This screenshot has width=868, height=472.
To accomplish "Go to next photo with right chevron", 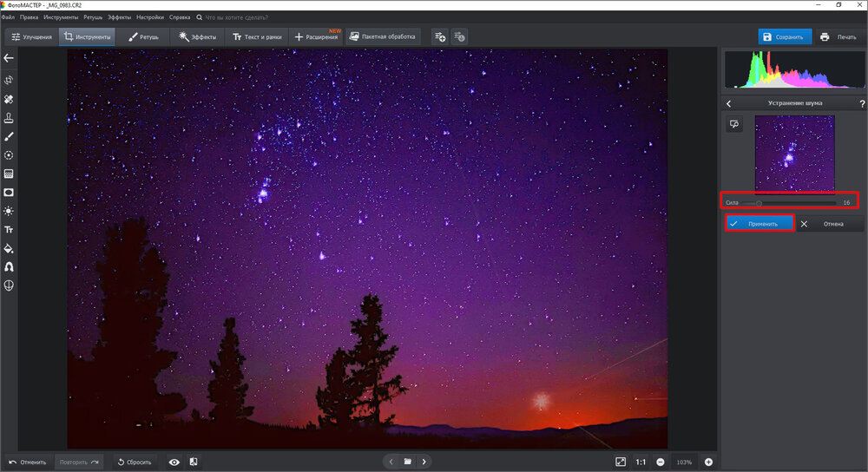I will 424,462.
